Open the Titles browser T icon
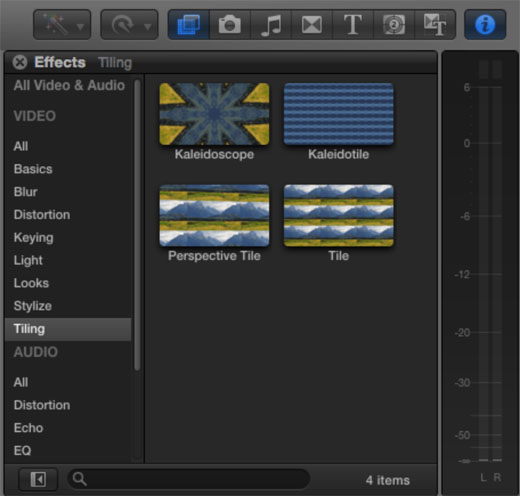Image resolution: width=520 pixels, height=496 pixels. [x=353, y=25]
